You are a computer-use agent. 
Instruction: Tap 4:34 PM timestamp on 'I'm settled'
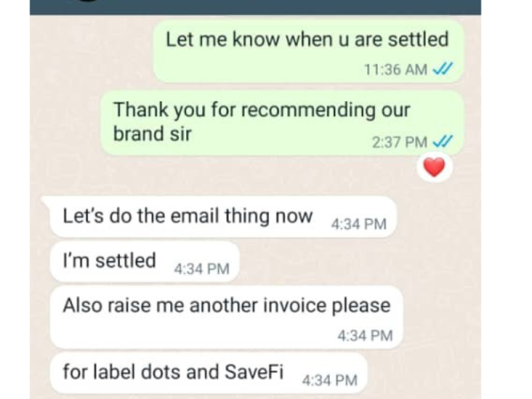click(x=201, y=269)
